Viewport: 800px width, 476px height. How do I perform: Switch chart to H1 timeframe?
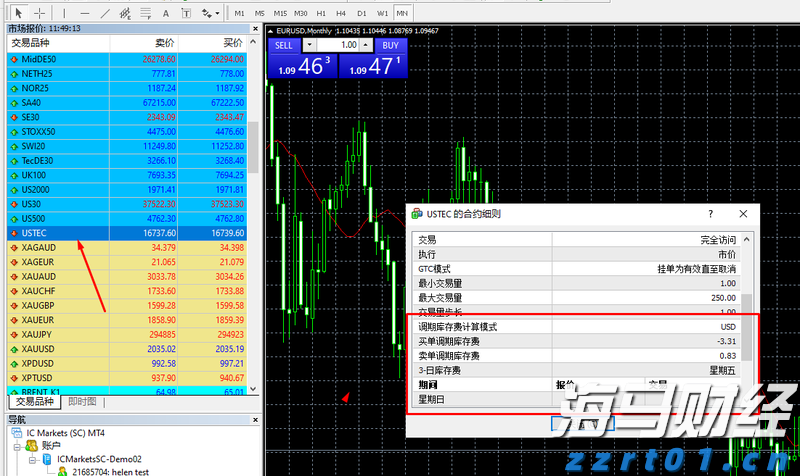point(321,14)
